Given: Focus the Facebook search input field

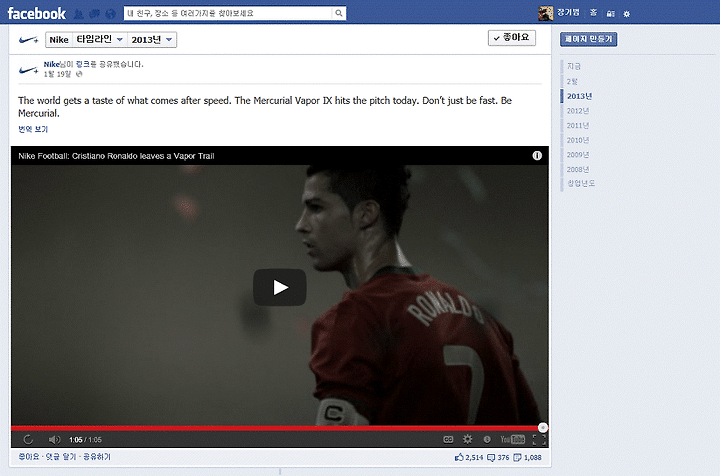Looking at the screenshot, I should (x=228, y=13).
